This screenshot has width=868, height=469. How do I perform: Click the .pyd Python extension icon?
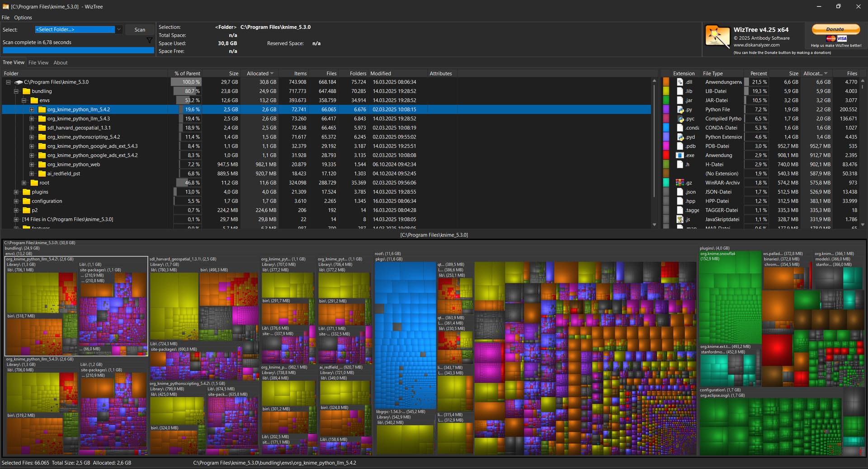point(679,137)
